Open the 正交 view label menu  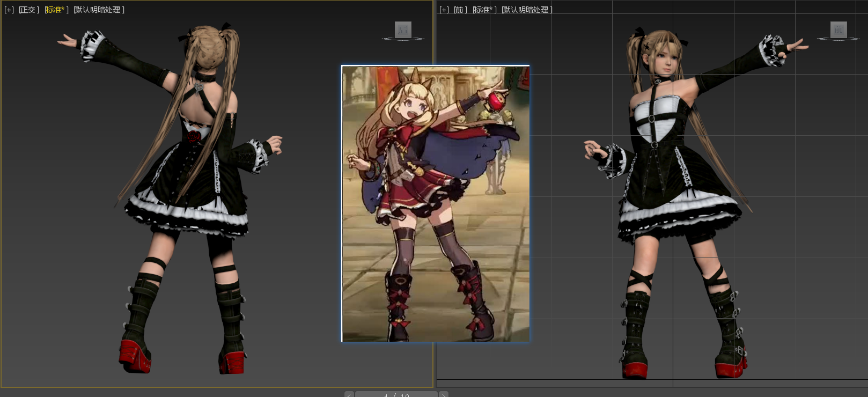(x=29, y=10)
